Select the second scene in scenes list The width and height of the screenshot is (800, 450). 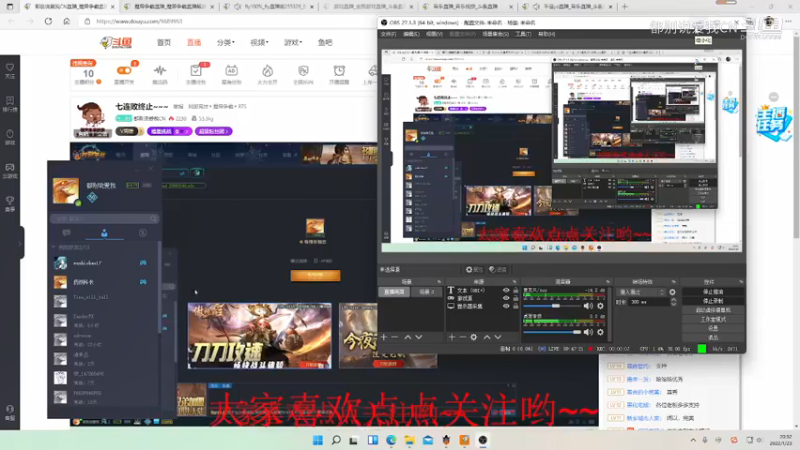(x=427, y=292)
